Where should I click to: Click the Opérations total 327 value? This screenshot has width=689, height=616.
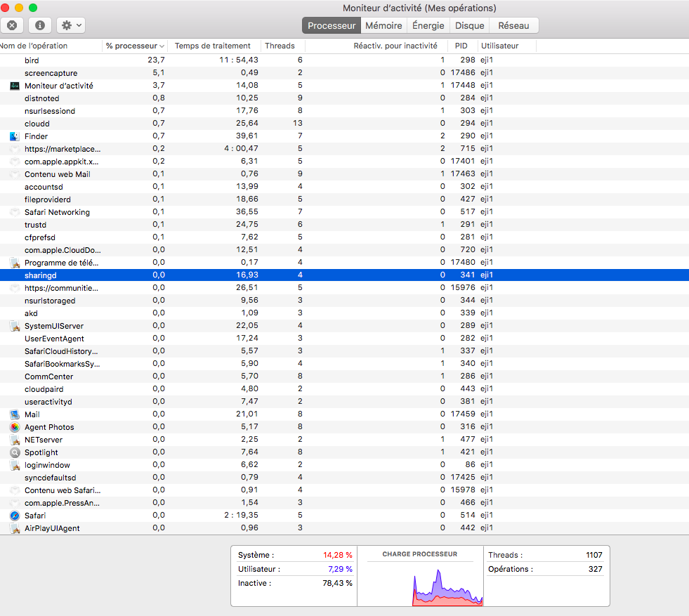(596, 569)
